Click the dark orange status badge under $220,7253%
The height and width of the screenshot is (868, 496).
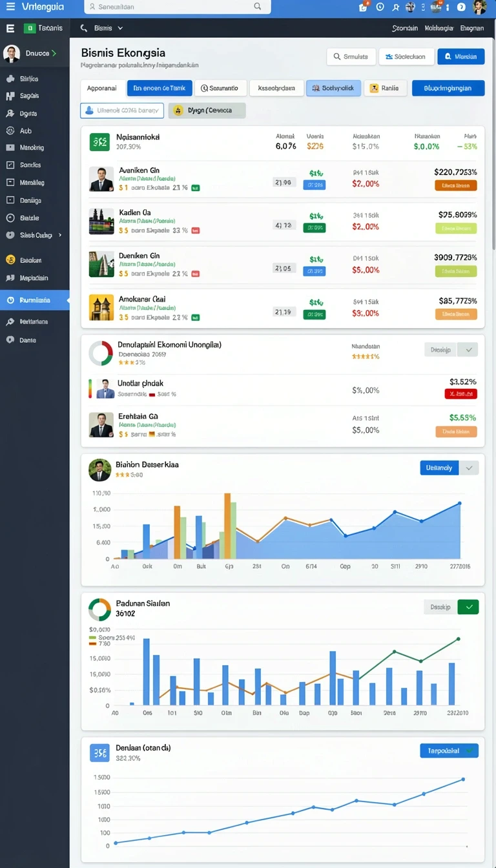456,185
